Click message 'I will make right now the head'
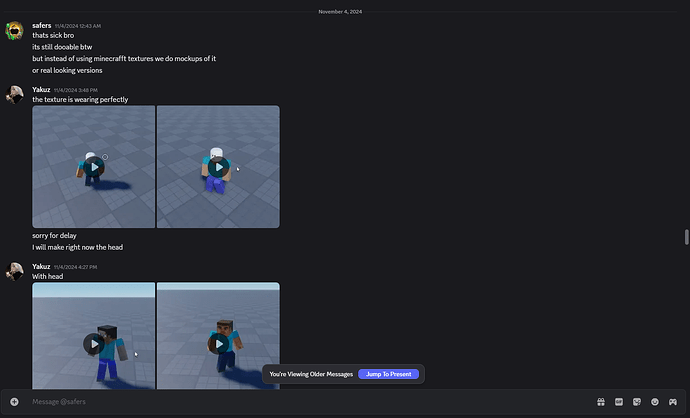 (77, 247)
